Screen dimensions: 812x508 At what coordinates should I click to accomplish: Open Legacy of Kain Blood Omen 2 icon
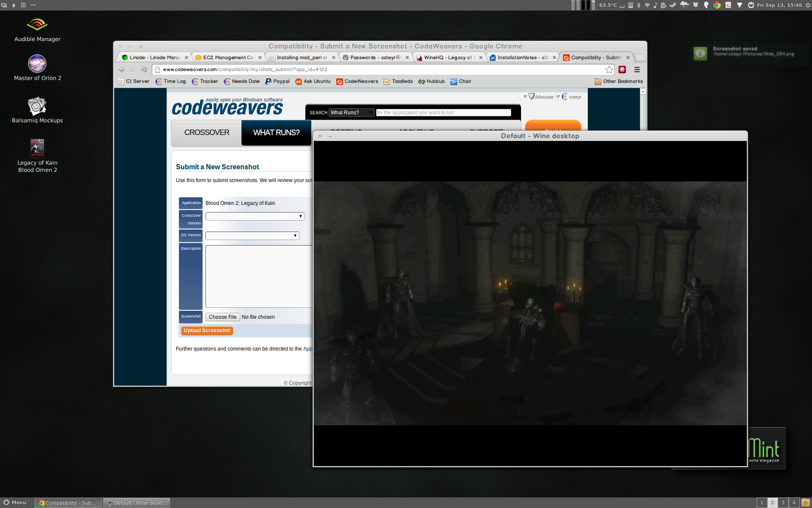[x=37, y=156]
